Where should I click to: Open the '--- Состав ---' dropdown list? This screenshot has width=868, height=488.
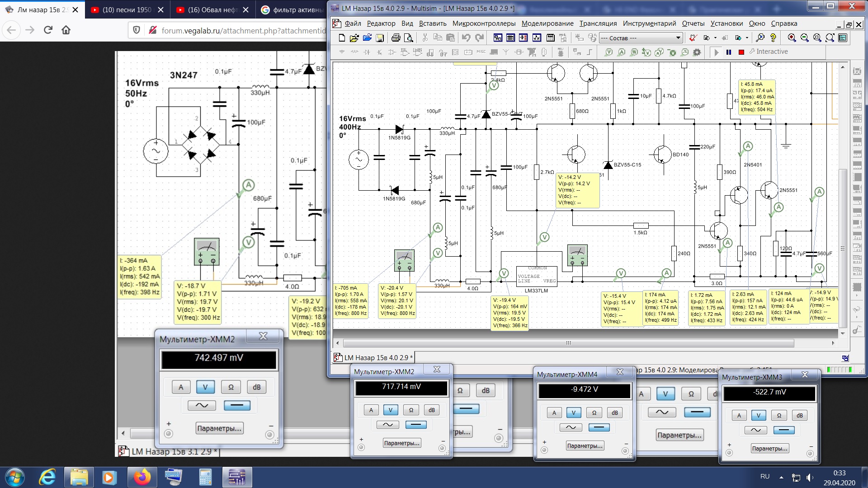click(678, 38)
